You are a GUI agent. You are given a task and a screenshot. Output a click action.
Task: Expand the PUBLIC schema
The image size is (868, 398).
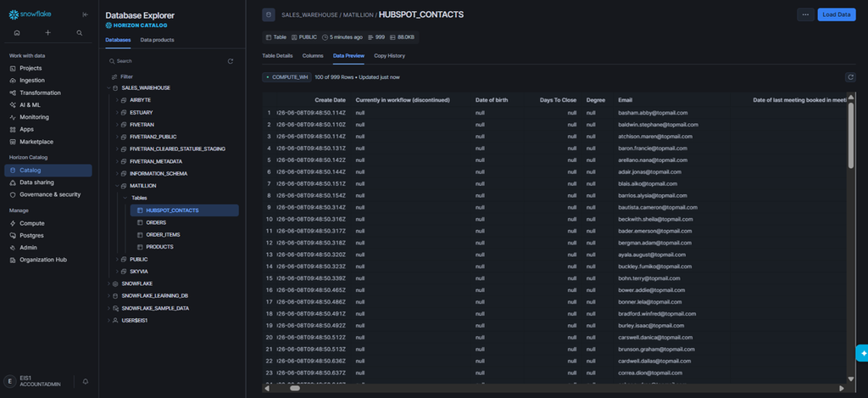pos(117,260)
